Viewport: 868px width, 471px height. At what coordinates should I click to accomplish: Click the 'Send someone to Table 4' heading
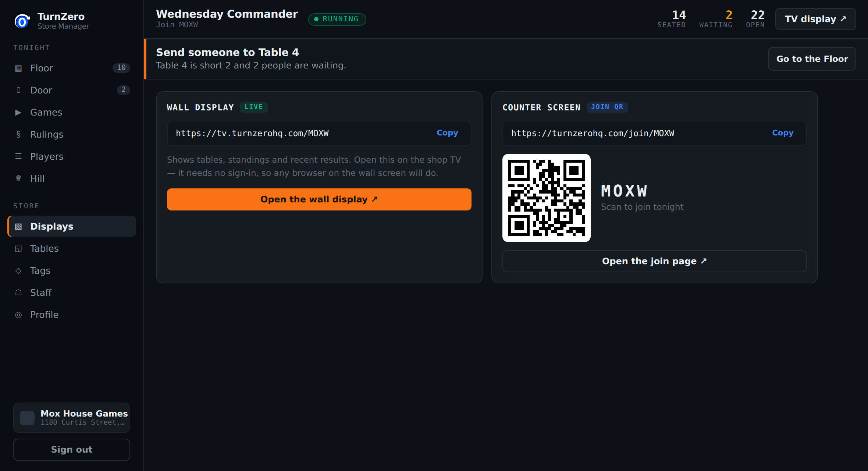point(227,52)
